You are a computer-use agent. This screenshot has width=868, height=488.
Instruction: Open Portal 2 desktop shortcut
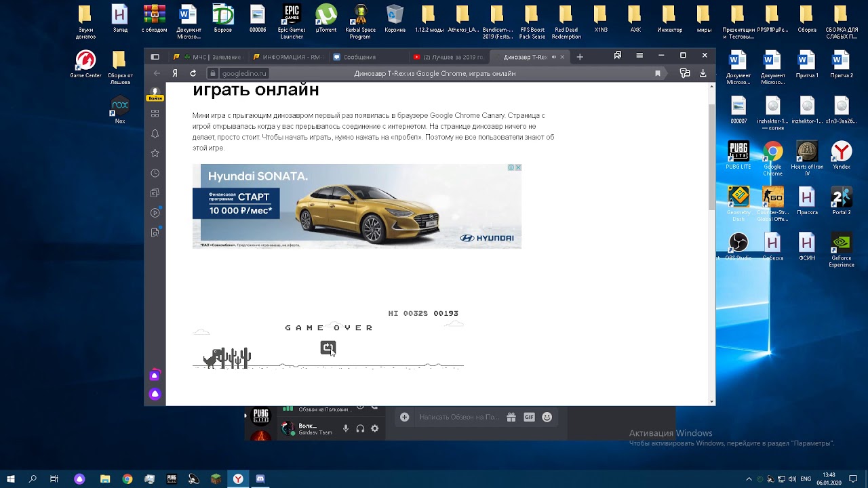pyautogui.click(x=842, y=201)
